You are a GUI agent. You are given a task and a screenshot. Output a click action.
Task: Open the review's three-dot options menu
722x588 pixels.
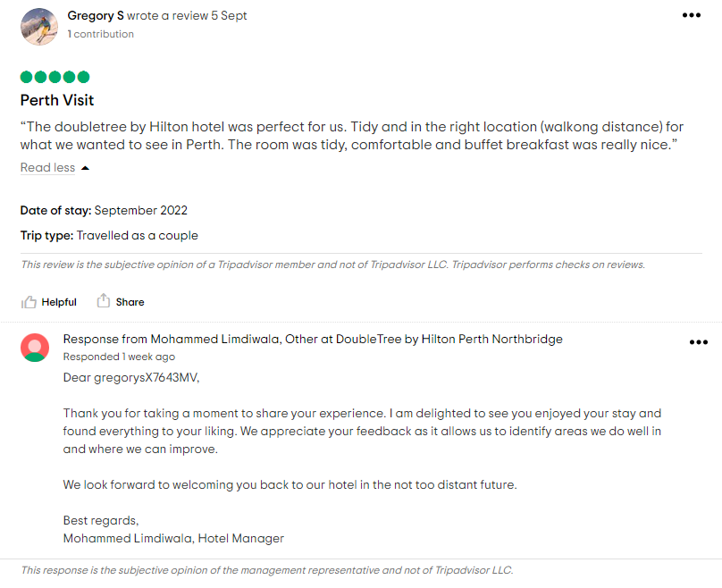(691, 14)
